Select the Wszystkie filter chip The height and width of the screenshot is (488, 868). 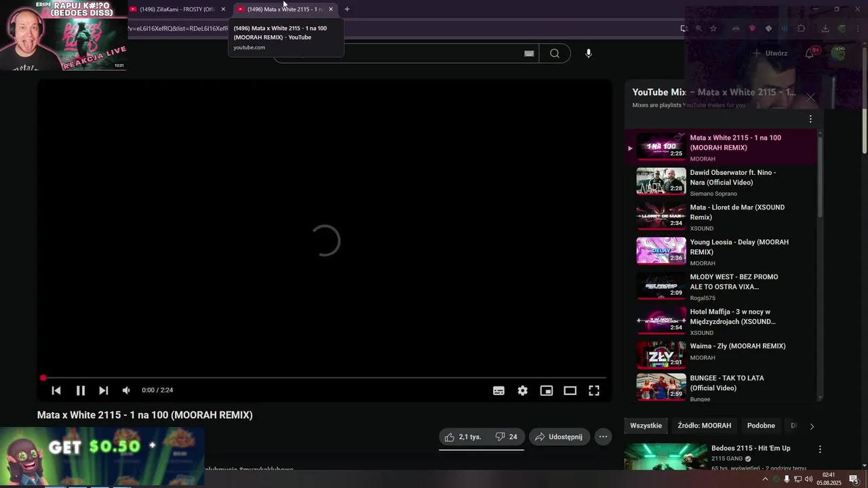646,426
